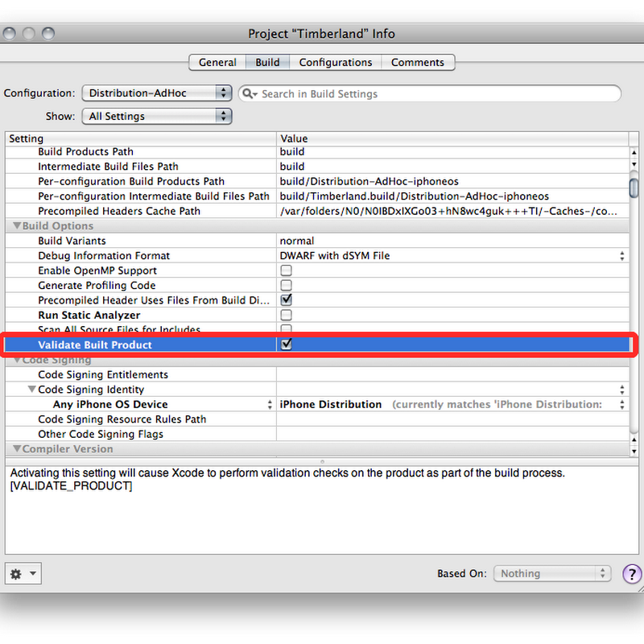Open the help question mark button
Viewport: 644px width, 644px height.
pyautogui.click(x=632, y=573)
